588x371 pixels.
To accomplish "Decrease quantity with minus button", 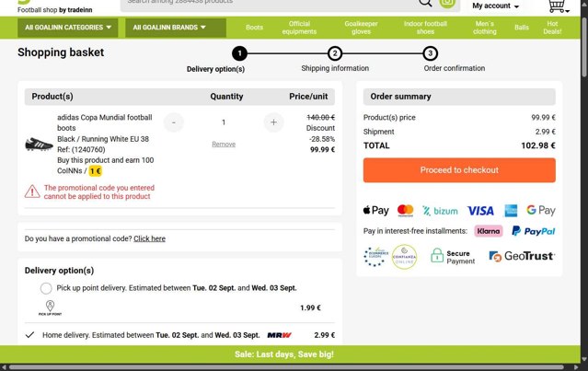I will (x=174, y=122).
